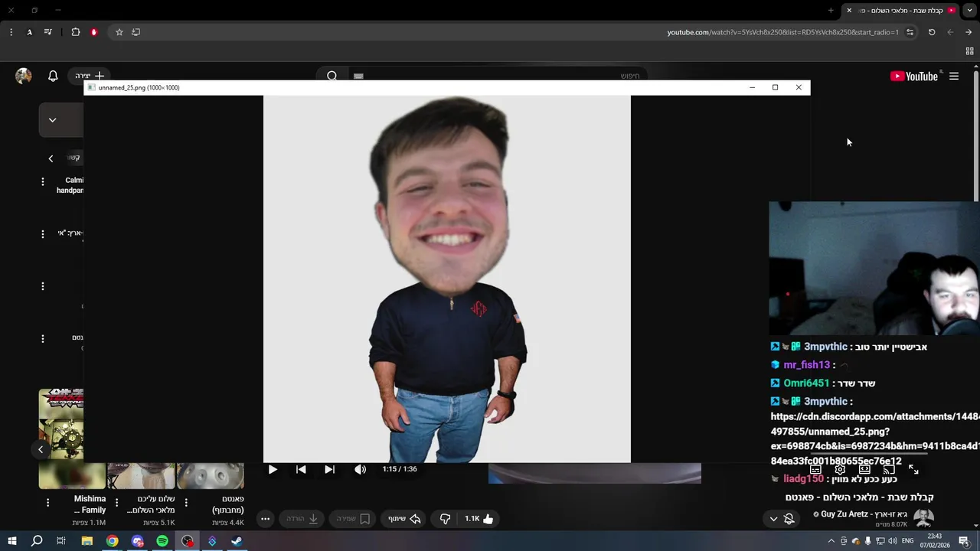This screenshot has width=980, height=551.
Task: Bookmark this page with star icon
Action: click(x=119, y=32)
